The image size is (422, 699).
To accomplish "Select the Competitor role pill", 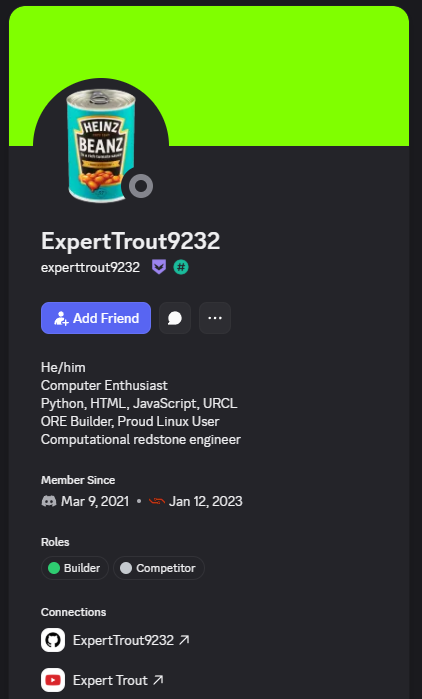I will coord(159,568).
